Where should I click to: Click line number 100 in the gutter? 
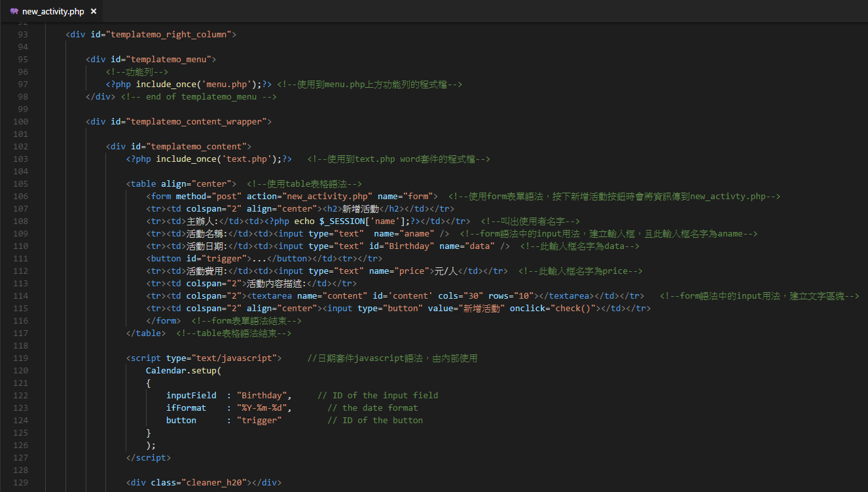pos(21,121)
